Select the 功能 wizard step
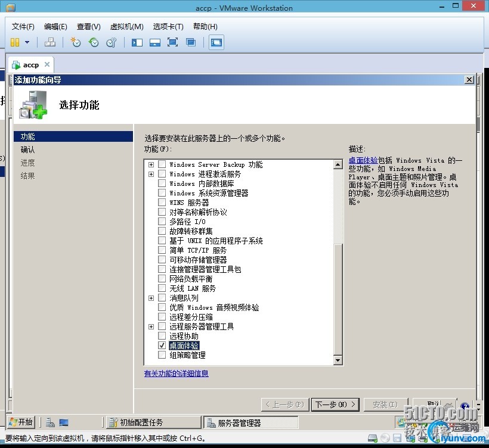The height and width of the screenshot is (448, 489). 73,136
